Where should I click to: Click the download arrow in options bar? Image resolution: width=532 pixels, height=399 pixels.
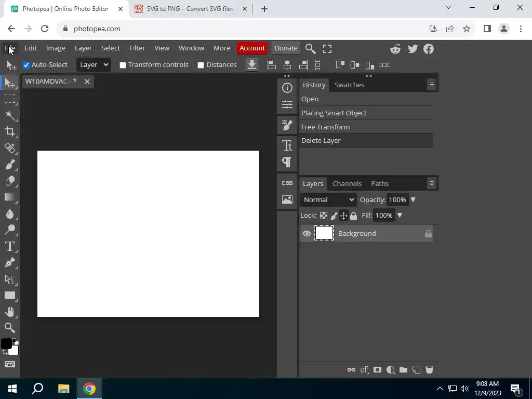pos(252,64)
